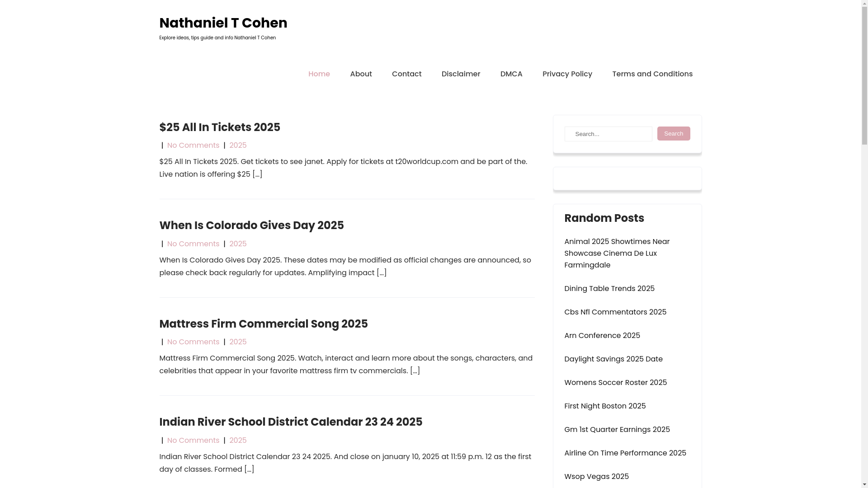Viewport: 868px width, 488px height.
Task: Open the Disclaimer page
Action: coord(461,74)
